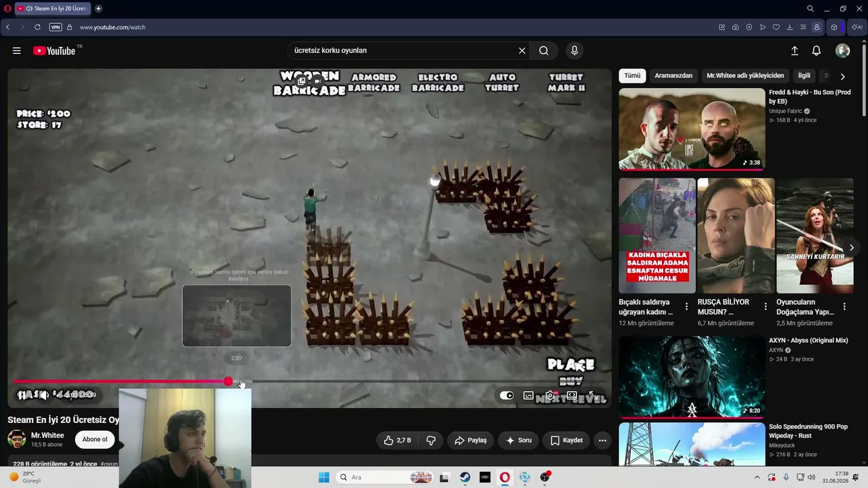Clear the search query with X

522,51
